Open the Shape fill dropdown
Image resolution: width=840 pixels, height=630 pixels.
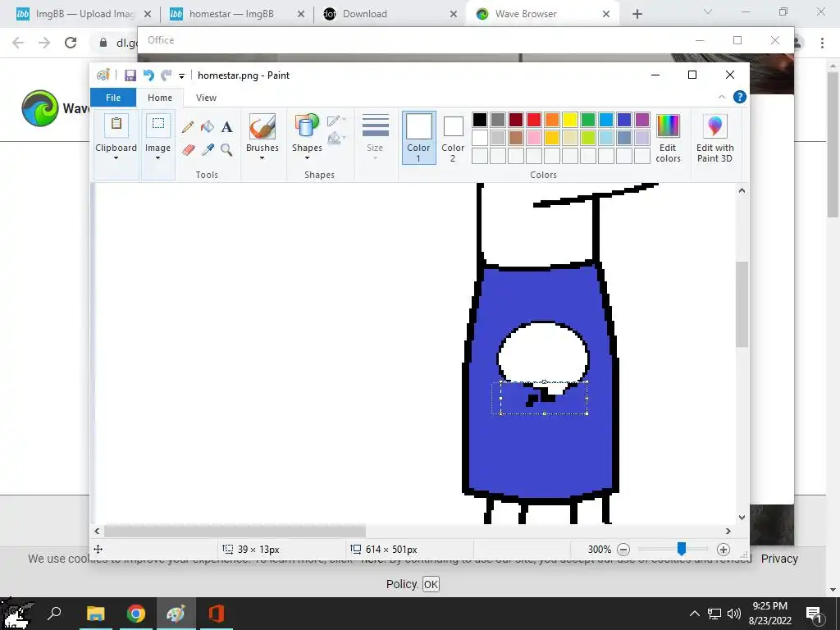[336, 139]
